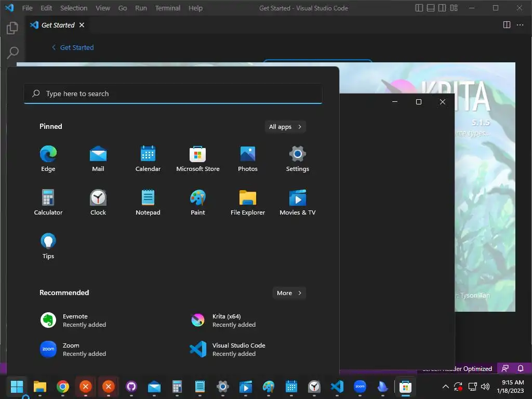Viewport: 532px width, 399px height.
Task: Switch to VS Code taskbar icon
Action: point(337,387)
